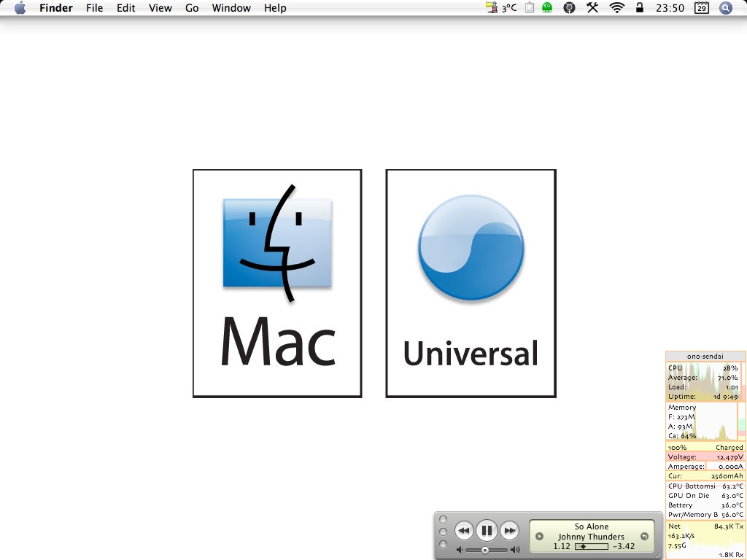Click the green ghost menu bar icon
747x560 pixels.
click(x=547, y=7)
